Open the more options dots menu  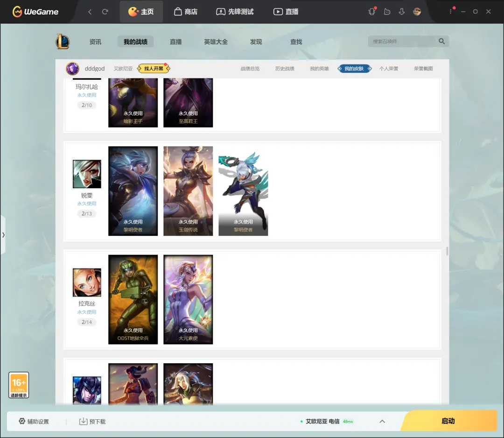point(451,12)
